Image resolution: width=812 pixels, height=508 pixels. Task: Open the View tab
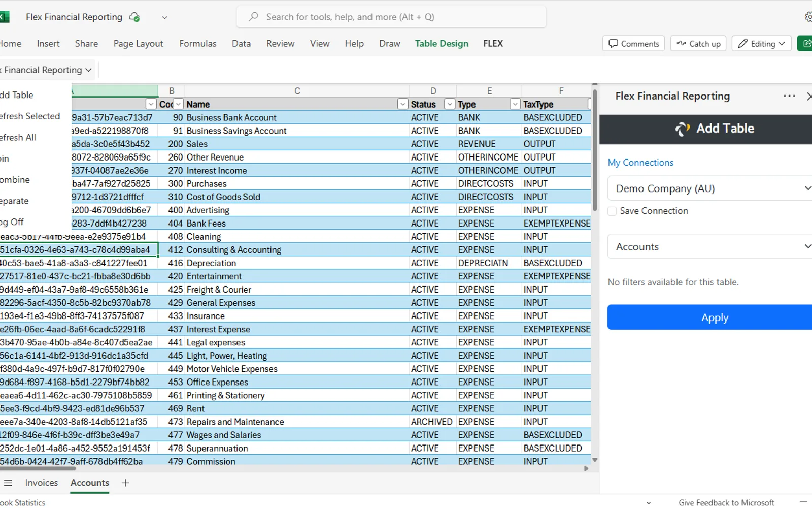[x=320, y=43]
